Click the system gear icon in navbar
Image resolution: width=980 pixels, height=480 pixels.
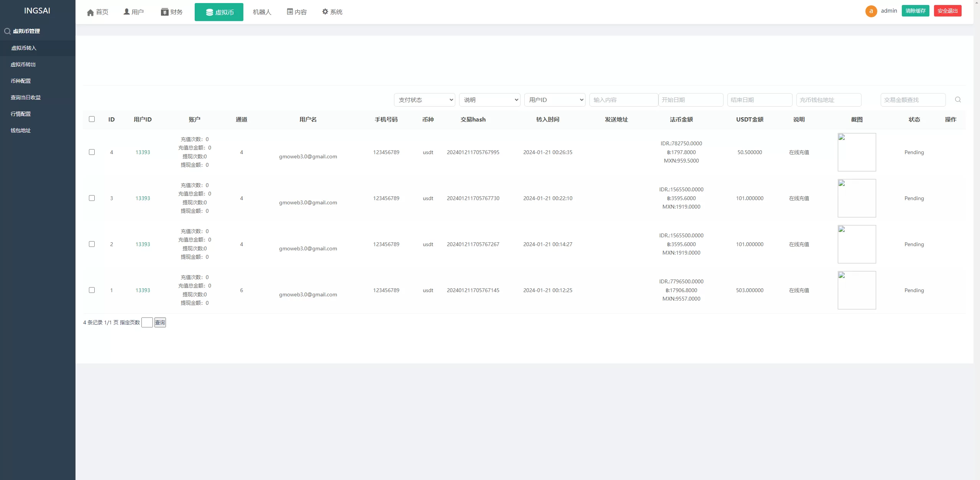point(325,12)
